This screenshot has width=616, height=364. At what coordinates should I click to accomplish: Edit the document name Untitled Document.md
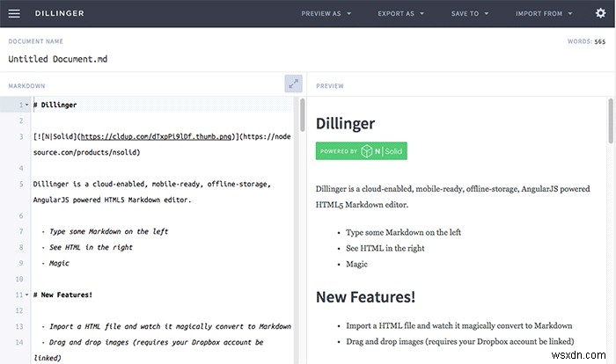(x=58, y=59)
